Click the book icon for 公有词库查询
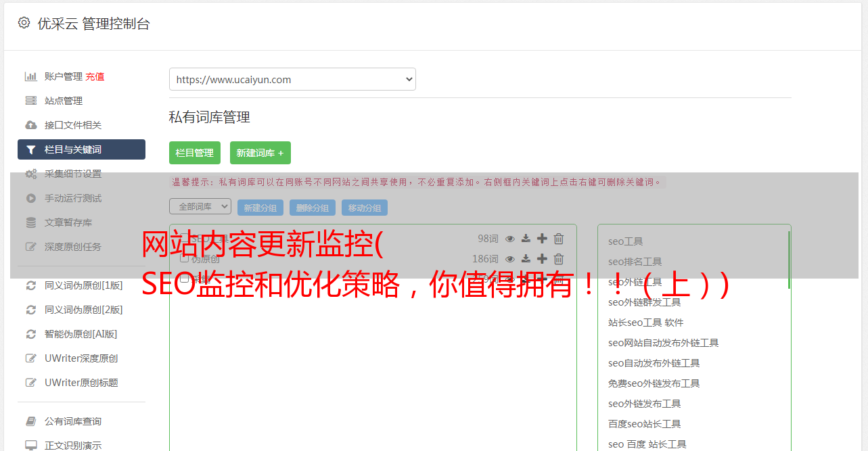This screenshot has width=868, height=451. (30, 421)
